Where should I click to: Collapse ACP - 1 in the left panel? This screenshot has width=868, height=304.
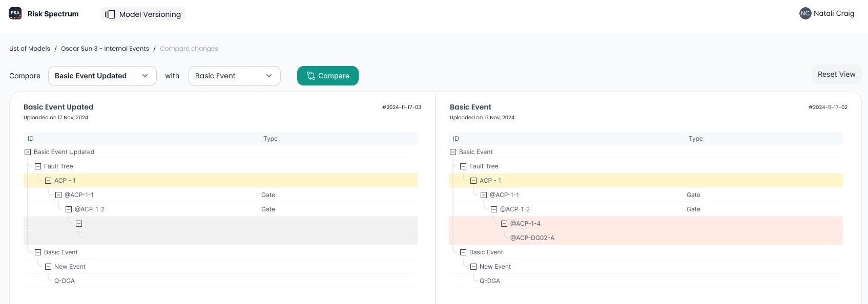[48, 181]
